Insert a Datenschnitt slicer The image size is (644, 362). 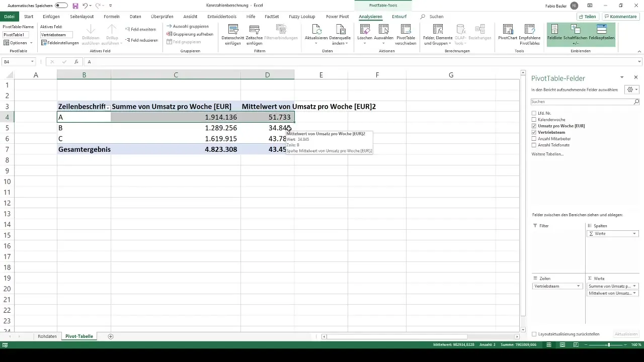click(232, 34)
